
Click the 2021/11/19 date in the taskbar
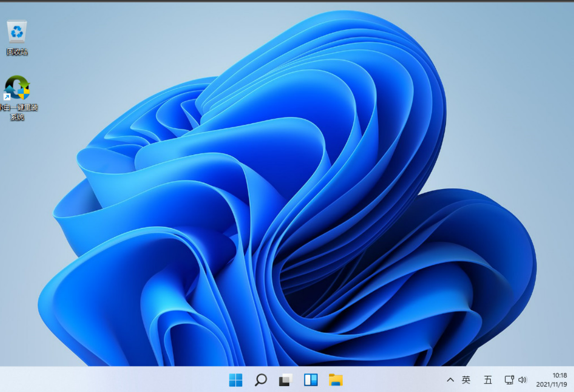tap(551, 384)
